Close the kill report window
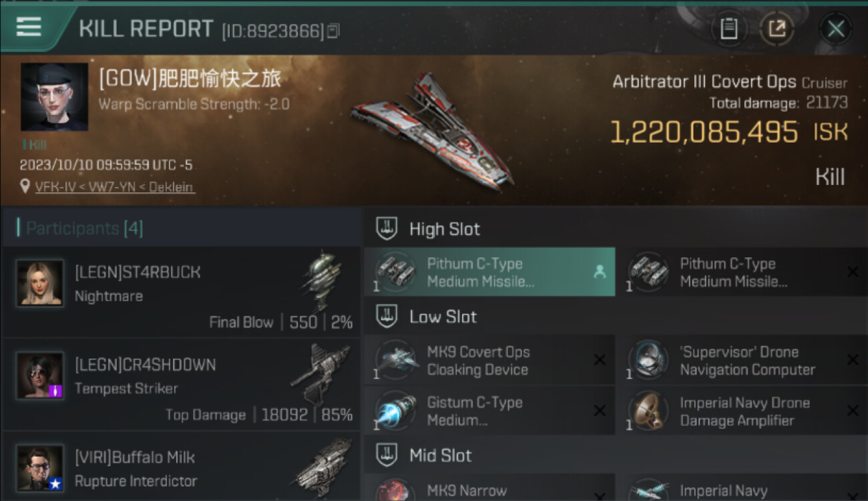868x501 pixels. click(x=835, y=29)
